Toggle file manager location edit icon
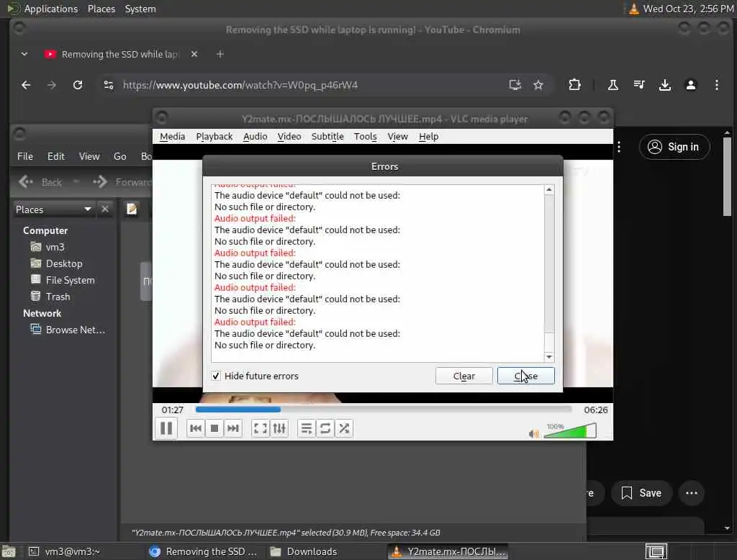737x560 pixels. click(132, 209)
